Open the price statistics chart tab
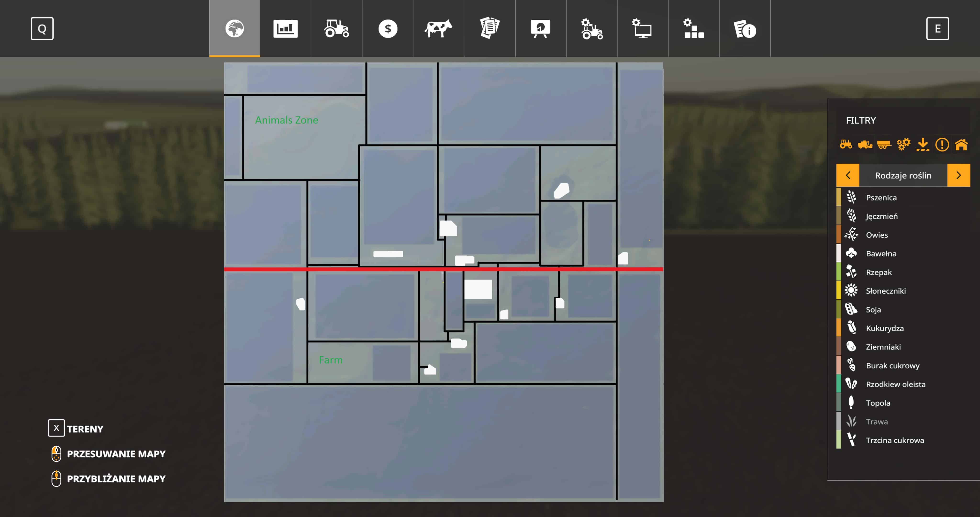Screen dimensions: 980x517 [285, 28]
